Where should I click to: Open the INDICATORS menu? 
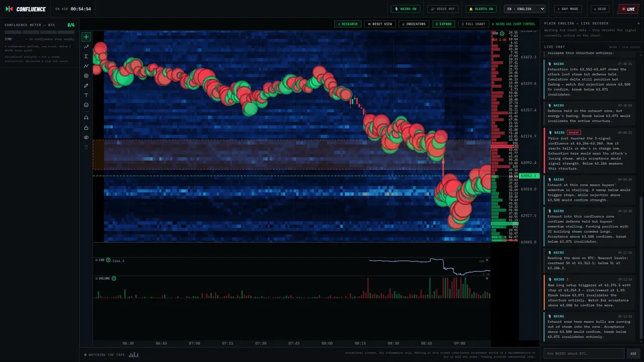(x=414, y=24)
